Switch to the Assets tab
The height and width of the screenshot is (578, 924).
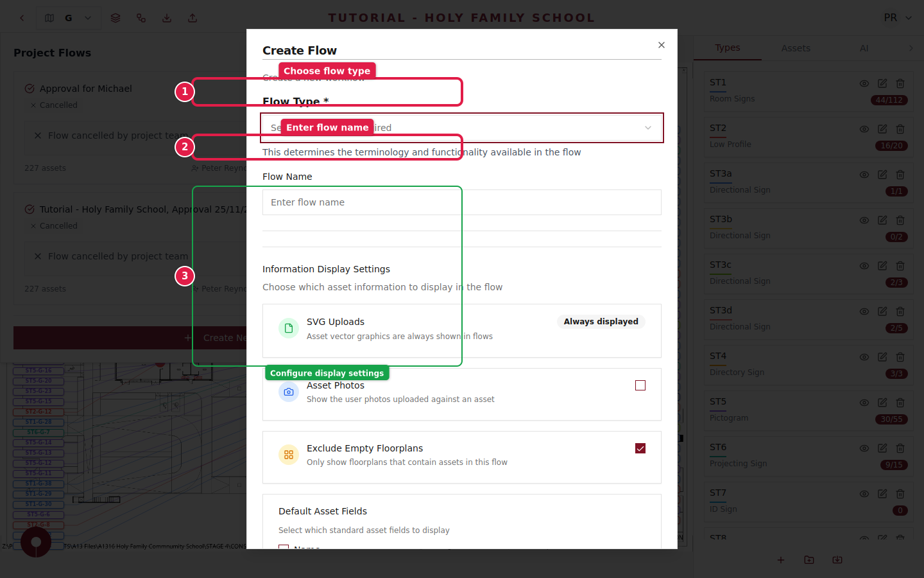(796, 48)
